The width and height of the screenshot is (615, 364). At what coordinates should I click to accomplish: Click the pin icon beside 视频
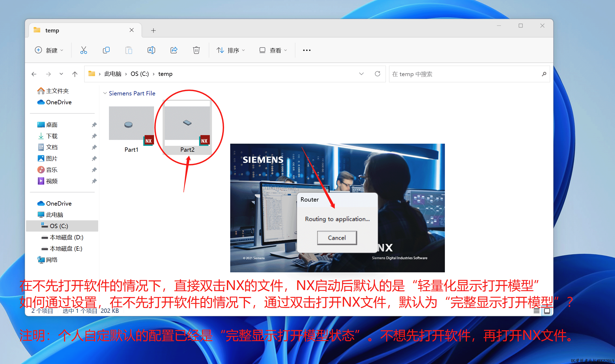pos(94,181)
